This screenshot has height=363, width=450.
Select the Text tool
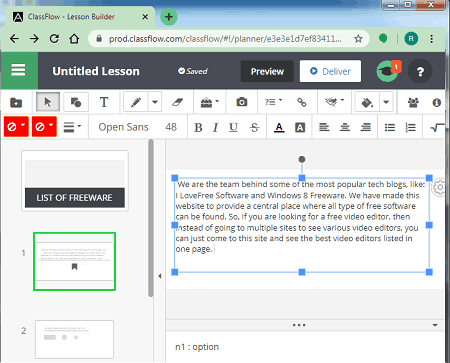pos(104,102)
